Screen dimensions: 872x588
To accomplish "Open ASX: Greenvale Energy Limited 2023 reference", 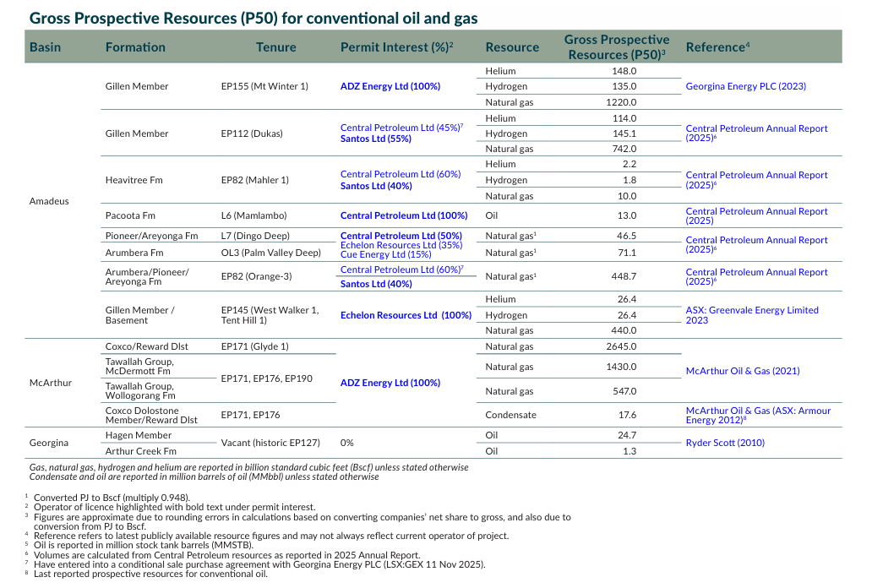I will (752, 315).
